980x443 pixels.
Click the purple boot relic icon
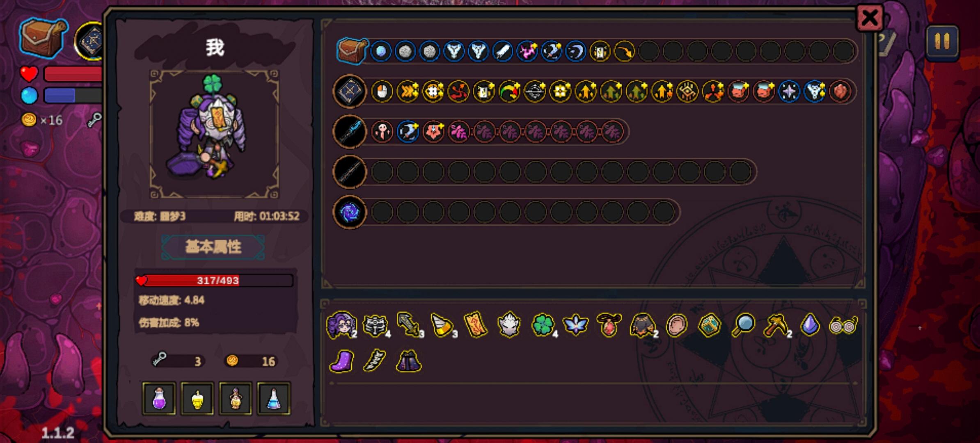tap(342, 361)
